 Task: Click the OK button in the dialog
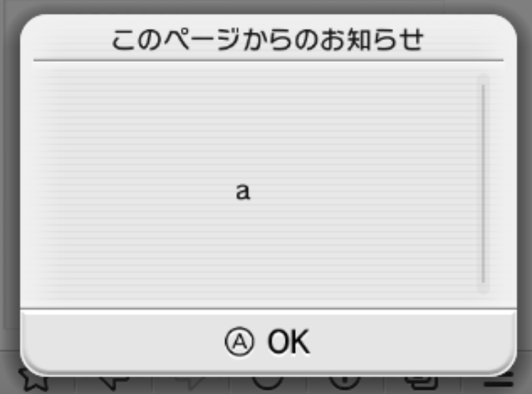268,341
